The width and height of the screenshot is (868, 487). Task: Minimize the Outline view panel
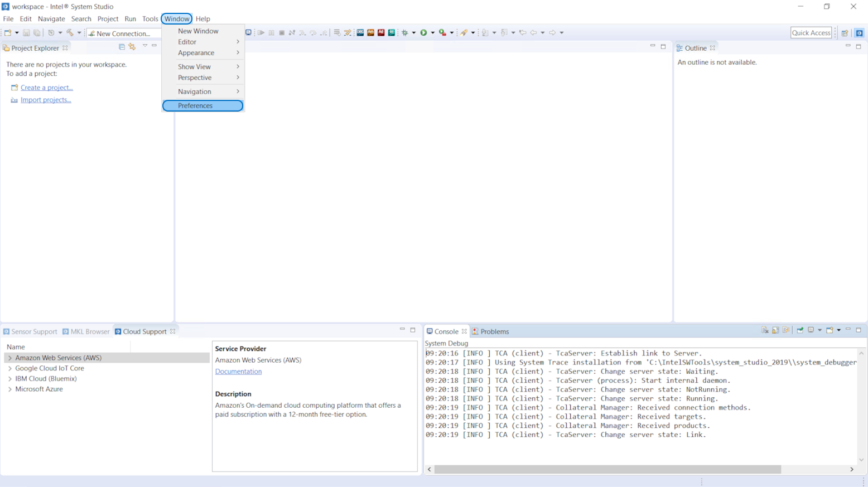[848, 46]
